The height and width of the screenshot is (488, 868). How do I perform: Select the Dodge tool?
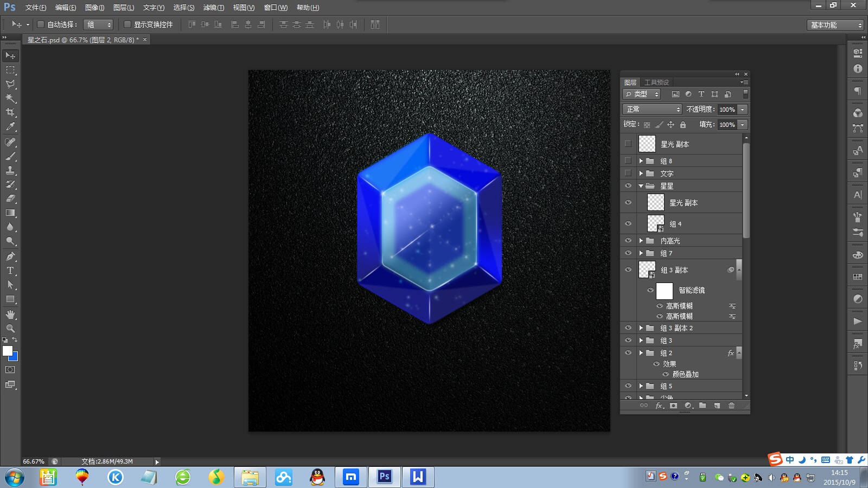tap(10, 241)
